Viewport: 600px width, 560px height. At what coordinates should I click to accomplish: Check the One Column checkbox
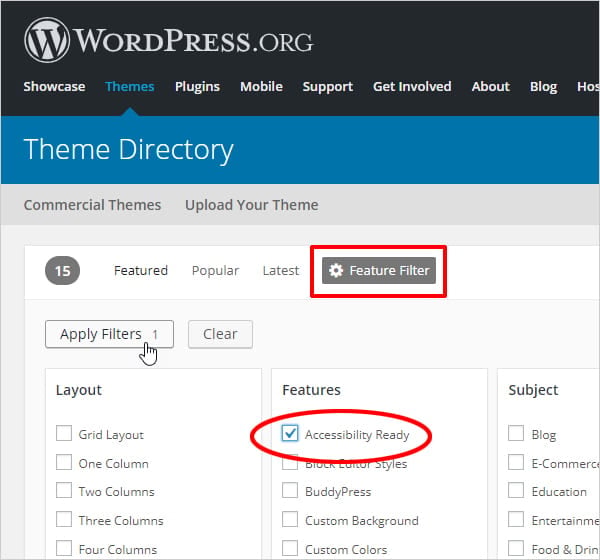(x=64, y=462)
